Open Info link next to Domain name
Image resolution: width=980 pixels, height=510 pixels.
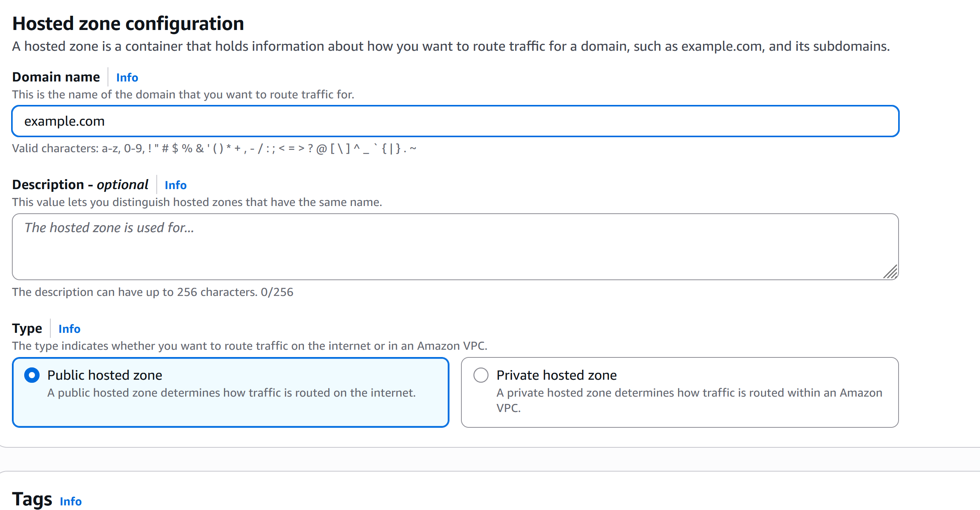(x=127, y=78)
